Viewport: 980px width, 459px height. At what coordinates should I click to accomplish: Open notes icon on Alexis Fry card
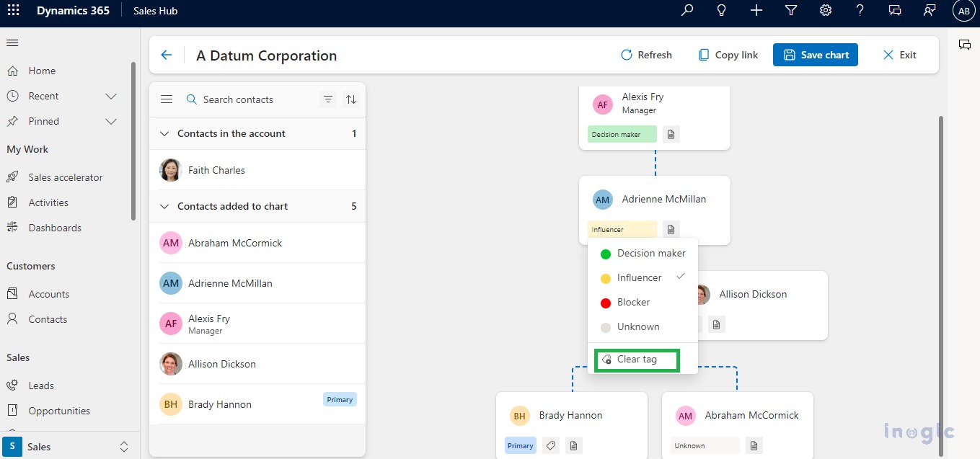(671, 134)
